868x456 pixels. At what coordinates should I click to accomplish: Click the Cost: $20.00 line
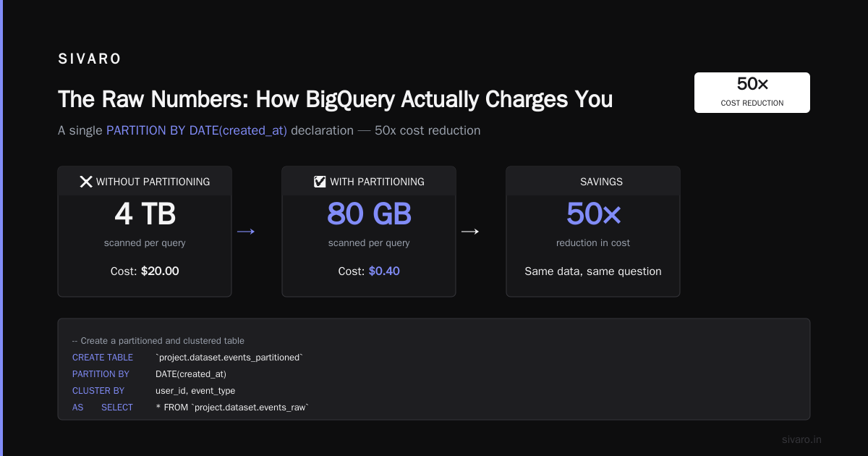(145, 271)
